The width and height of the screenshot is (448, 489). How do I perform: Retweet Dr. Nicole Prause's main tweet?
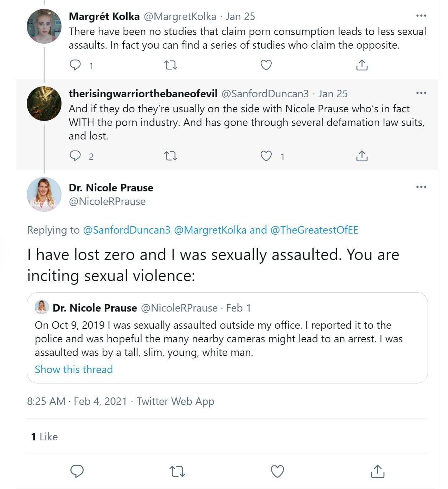(177, 471)
